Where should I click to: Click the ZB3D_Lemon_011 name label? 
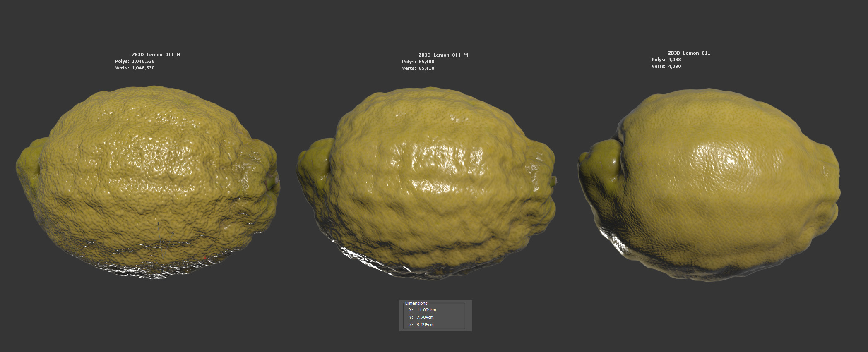click(x=689, y=53)
